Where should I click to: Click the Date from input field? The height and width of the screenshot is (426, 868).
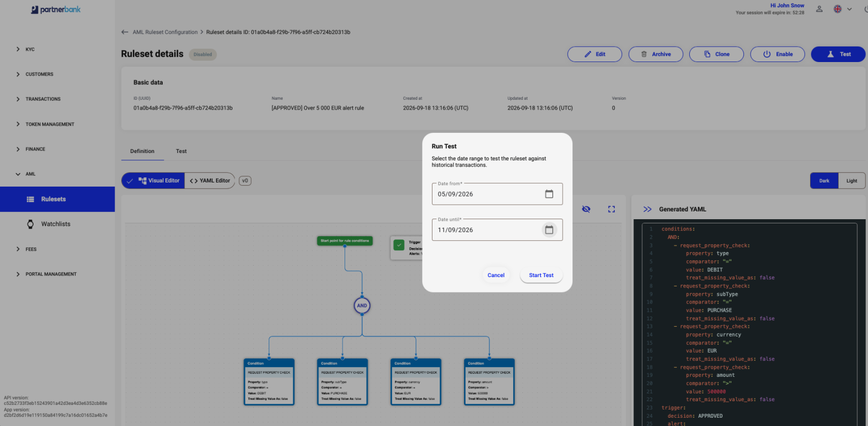coord(497,194)
